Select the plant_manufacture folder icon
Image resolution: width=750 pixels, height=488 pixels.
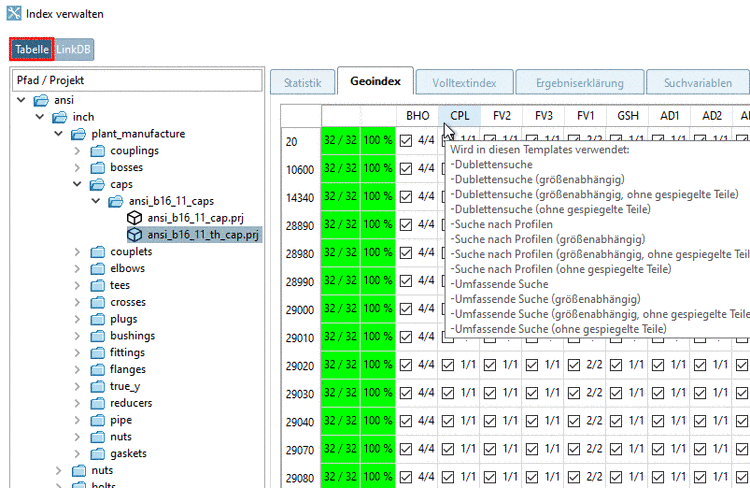[x=78, y=134]
